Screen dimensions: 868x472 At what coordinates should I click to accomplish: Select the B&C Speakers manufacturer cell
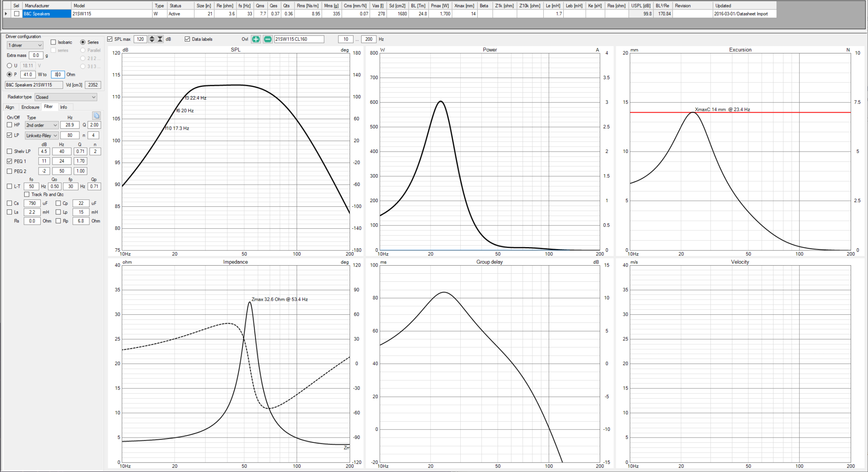(47, 14)
